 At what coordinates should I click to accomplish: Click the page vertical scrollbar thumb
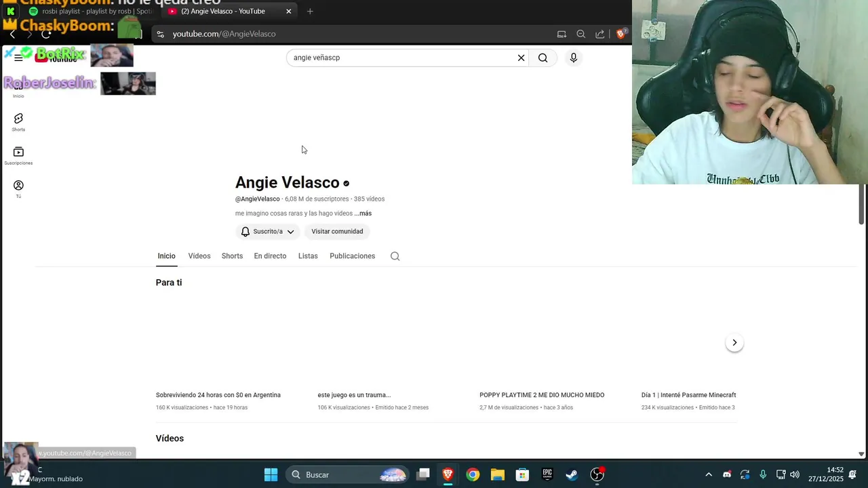coord(861,204)
